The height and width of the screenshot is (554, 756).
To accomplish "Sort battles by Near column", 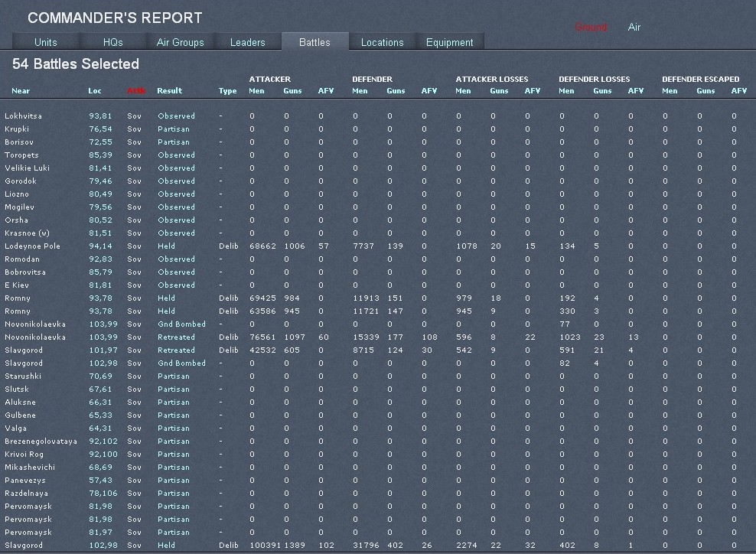I will pos(21,91).
